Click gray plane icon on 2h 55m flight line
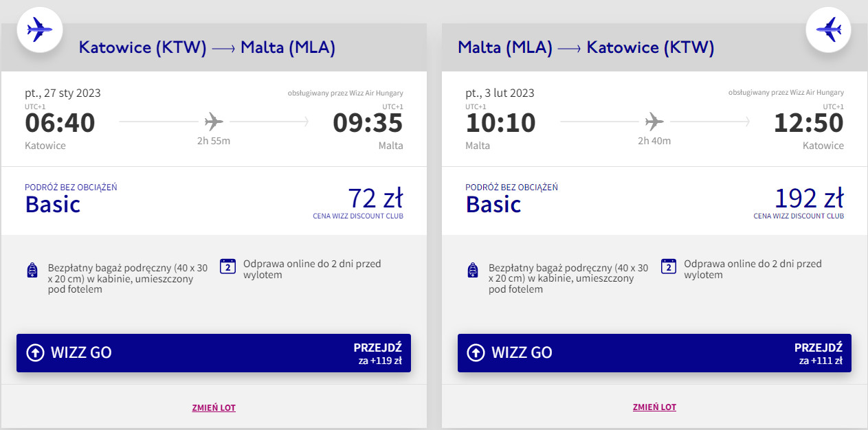 tap(214, 122)
